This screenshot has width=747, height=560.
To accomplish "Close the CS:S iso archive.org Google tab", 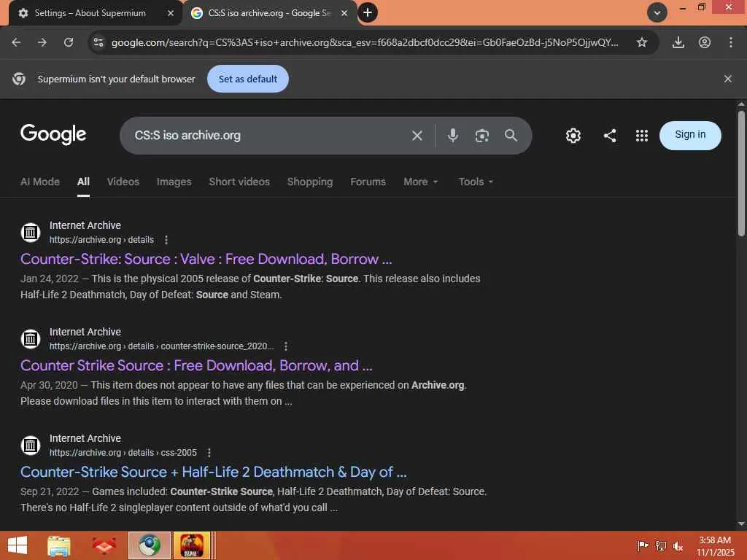I will click(344, 13).
